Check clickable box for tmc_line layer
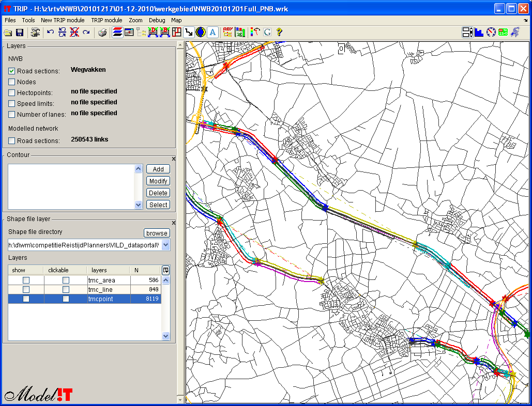Image resolution: width=532 pixels, height=406 pixels. 66,289
